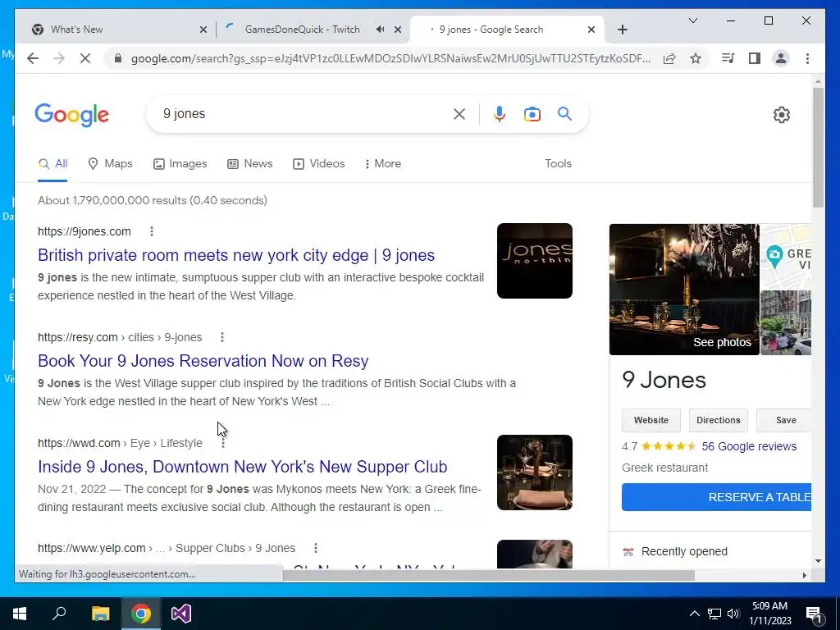Open Visual Studio from taskbar

coord(181,614)
